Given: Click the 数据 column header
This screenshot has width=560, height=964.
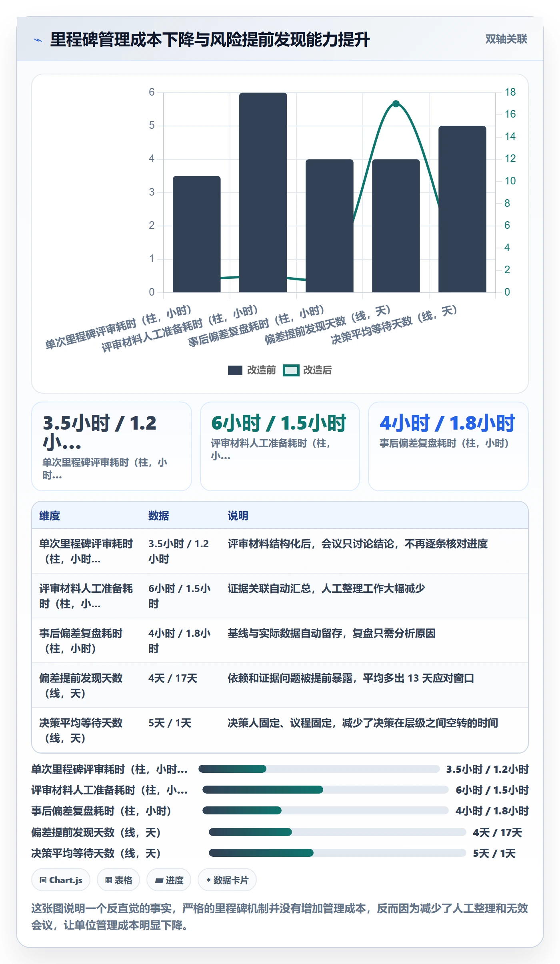Looking at the screenshot, I should point(159,516).
